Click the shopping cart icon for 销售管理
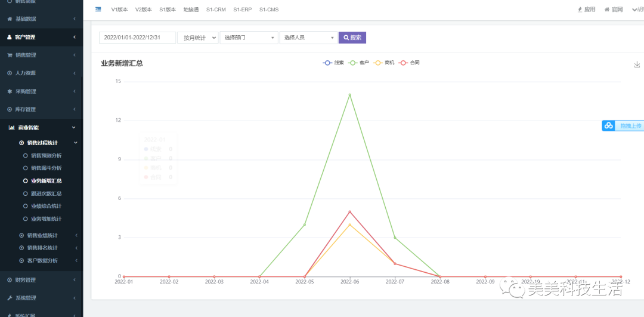The image size is (644, 317). (x=10, y=55)
